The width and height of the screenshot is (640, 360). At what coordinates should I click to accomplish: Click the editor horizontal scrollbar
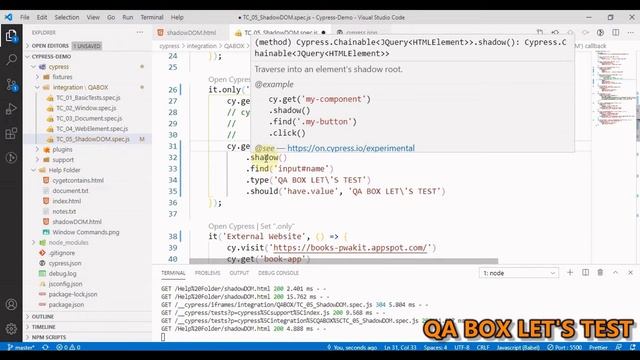click(343, 261)
